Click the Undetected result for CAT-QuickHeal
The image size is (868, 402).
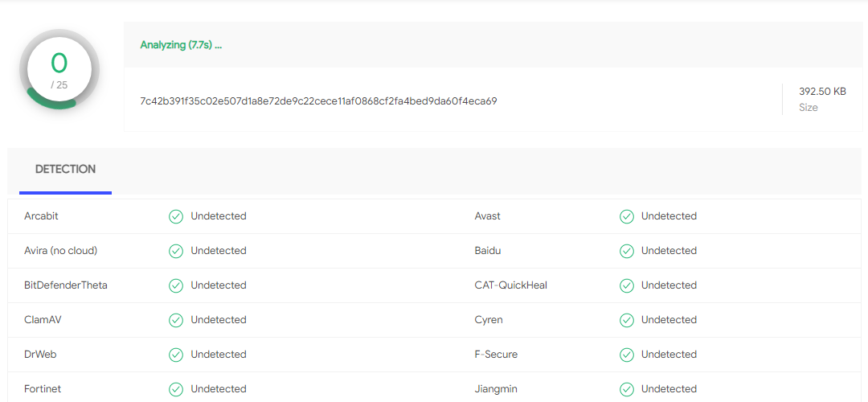click(669, 285)
